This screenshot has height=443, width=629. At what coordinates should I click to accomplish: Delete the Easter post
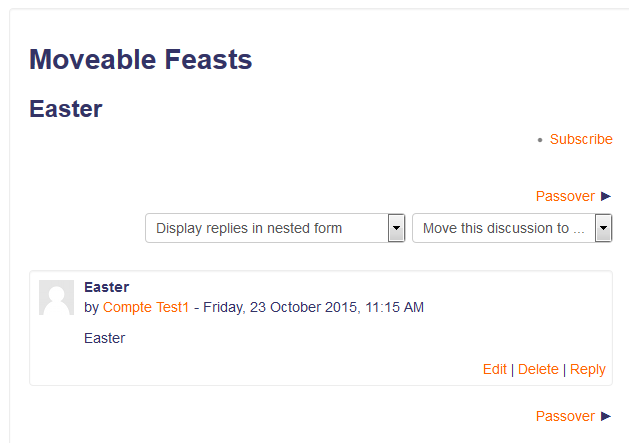[538, 369]
